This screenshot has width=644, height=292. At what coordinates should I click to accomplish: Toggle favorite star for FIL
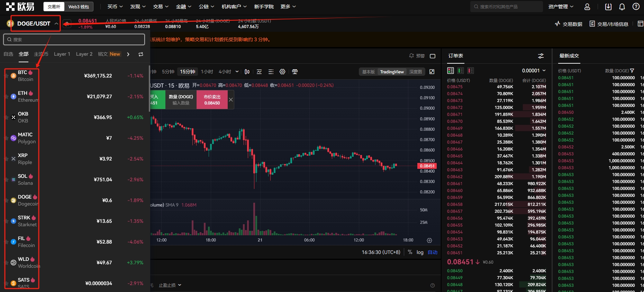coord(6,242)
